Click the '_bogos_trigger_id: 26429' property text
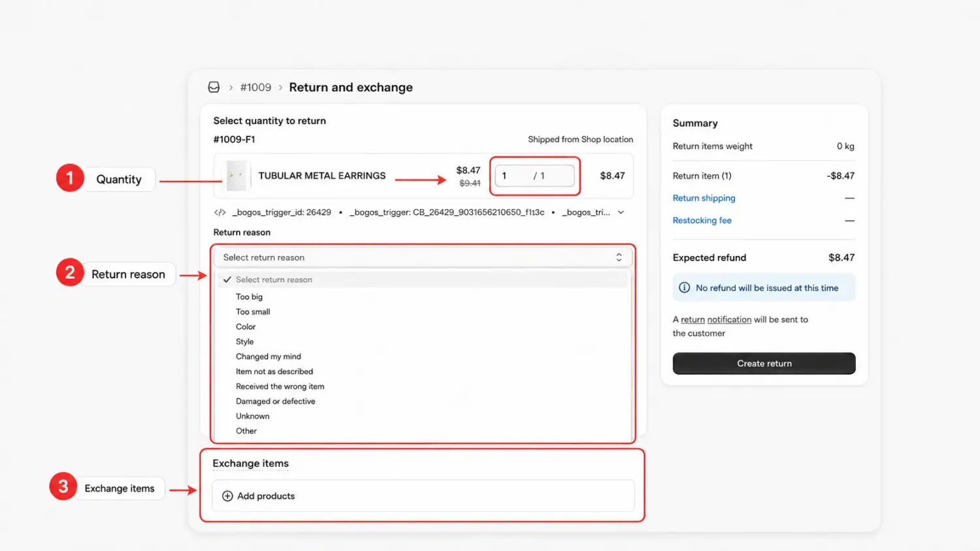980x551 pixels. (282, 212)
